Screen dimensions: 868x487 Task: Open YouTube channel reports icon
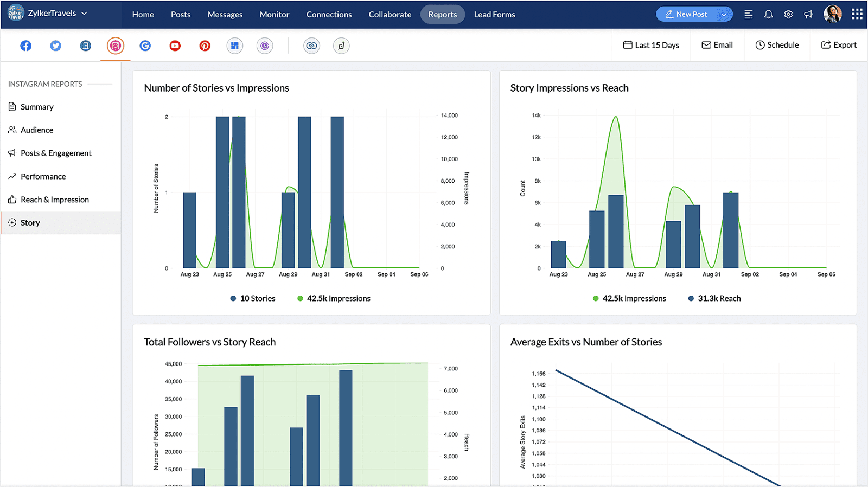175,46
